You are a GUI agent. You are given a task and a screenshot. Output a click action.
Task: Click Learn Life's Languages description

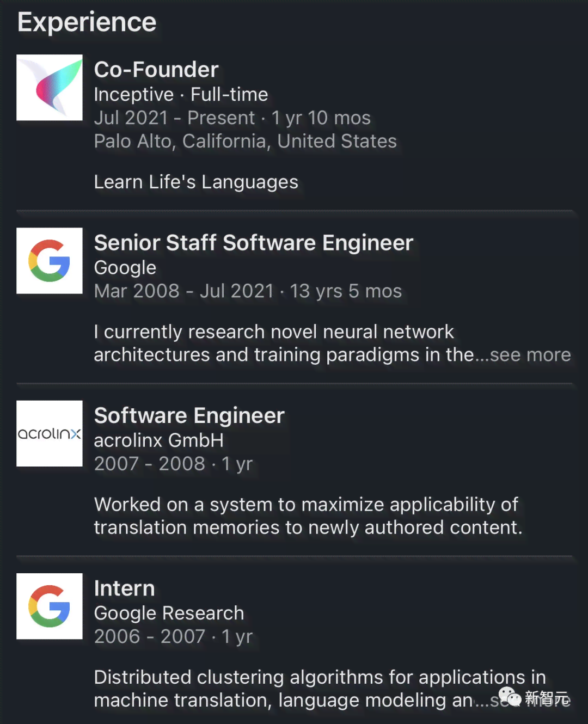click(196, 182)
